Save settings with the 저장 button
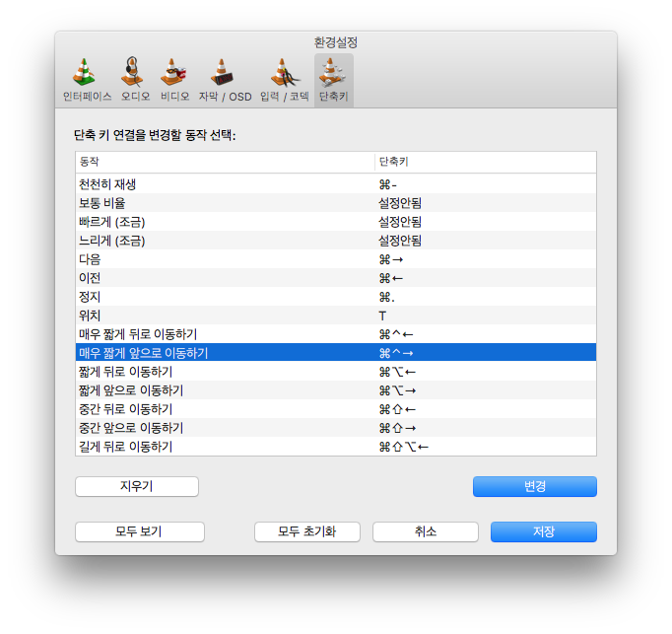672x634 pixels. coord(544,531)
